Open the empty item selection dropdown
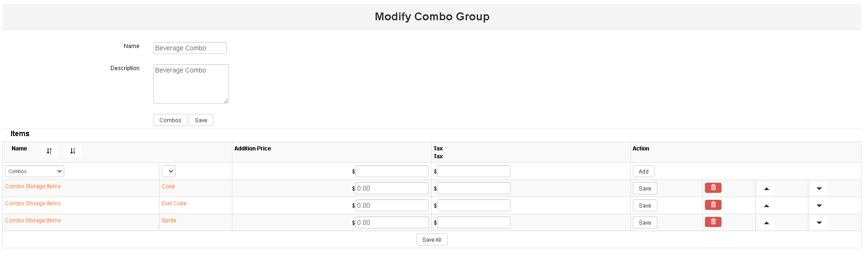Viewport: 868px width, 257px height. tap(168, 171)
